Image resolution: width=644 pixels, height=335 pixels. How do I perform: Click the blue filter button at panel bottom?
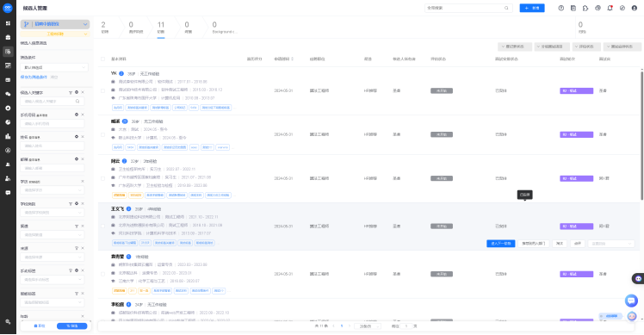[x=71, y=326]
